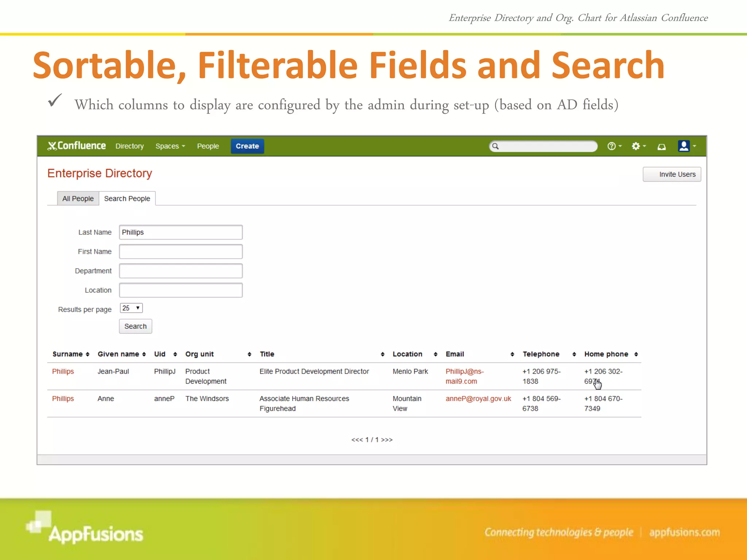Open the notifications tray icon
Viewport: 747px width, 560px height.
pyautogui.click(x=661, y=147)
